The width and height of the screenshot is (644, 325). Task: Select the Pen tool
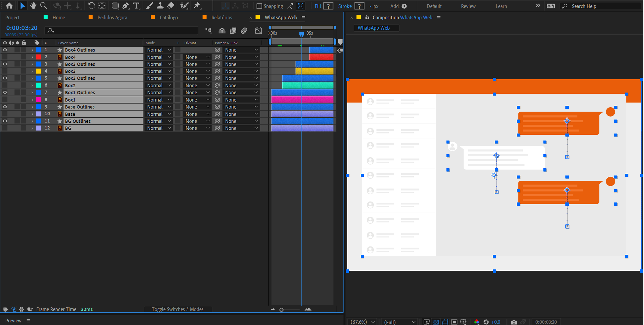pos(126,6)
